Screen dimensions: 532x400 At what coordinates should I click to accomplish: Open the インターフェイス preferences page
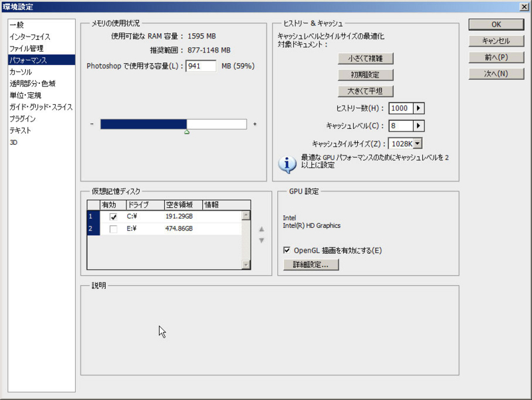tap(41, 37)
